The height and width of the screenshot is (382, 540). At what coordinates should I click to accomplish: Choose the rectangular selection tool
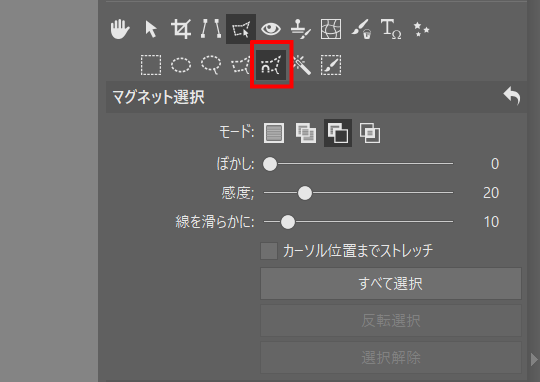pyautogui.click(x=151, y=65)
